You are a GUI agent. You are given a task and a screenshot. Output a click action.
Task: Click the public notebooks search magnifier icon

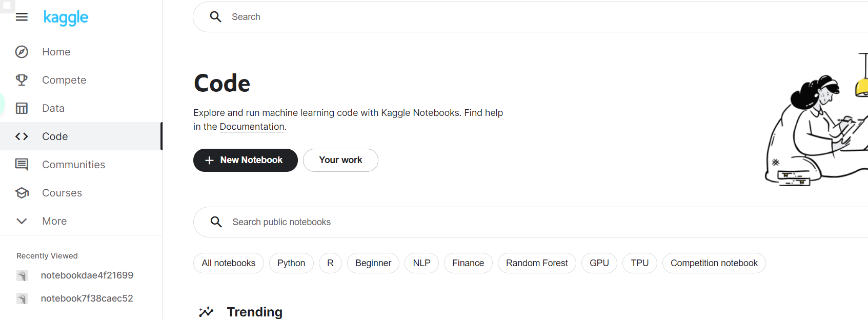(x=216, y=222)
